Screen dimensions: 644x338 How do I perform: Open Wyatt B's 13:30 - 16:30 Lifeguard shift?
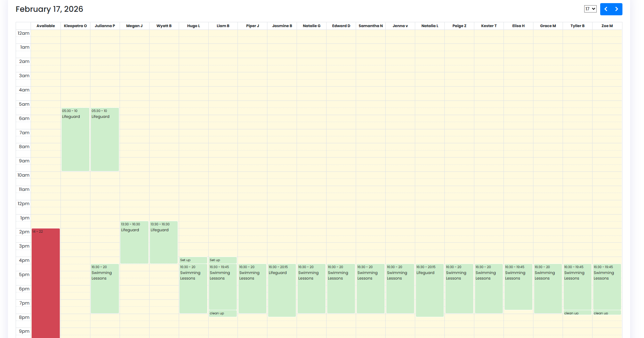pos(164,242)
